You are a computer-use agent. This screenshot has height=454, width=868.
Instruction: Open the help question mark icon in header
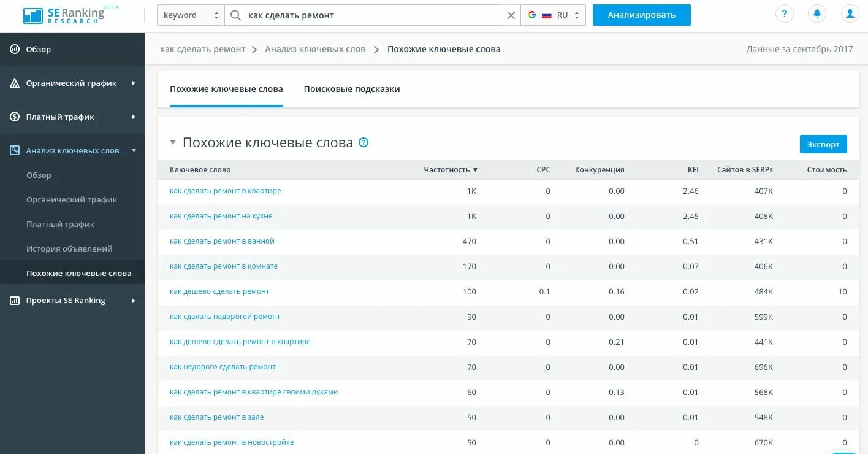click(784, 15)
